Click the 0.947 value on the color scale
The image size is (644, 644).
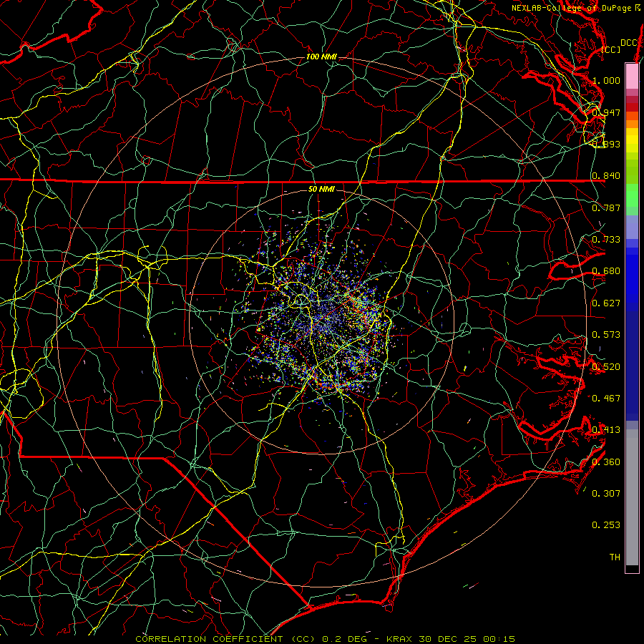(606, 112)
